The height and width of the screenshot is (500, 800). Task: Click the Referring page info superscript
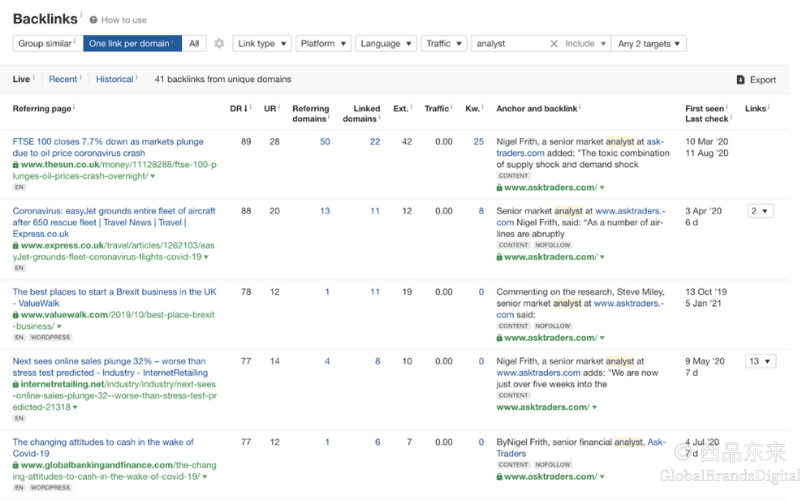point(74,106)
